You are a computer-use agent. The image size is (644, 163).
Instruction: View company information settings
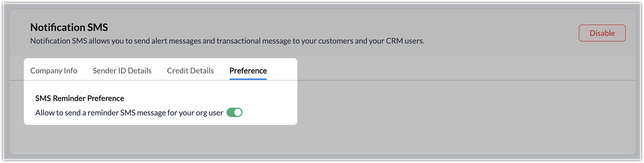click(x=54, y=71)
